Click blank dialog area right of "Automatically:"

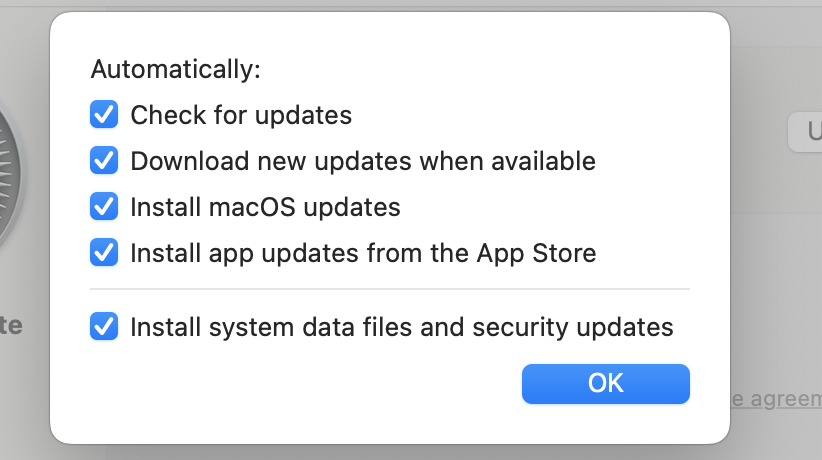pyautogui.click(x=480, y=70)
